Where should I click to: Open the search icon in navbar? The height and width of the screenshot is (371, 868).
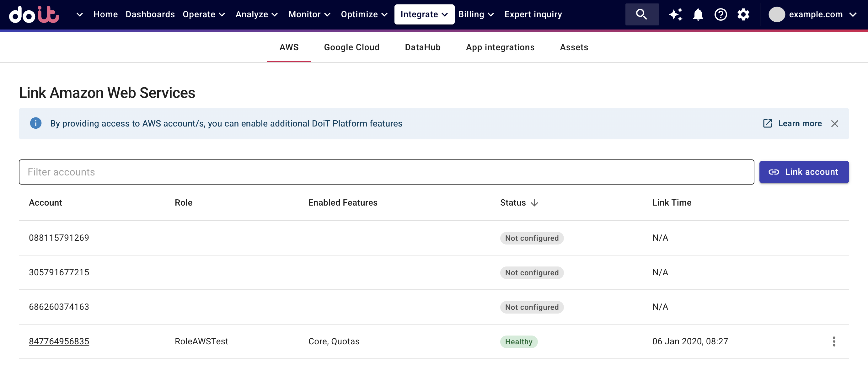click(641, 14)
